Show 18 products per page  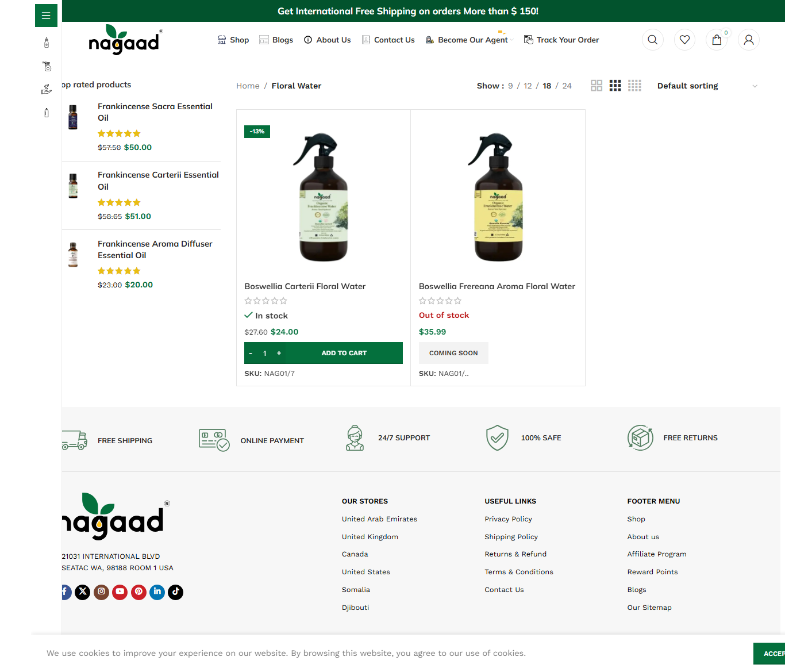point(547,86)
